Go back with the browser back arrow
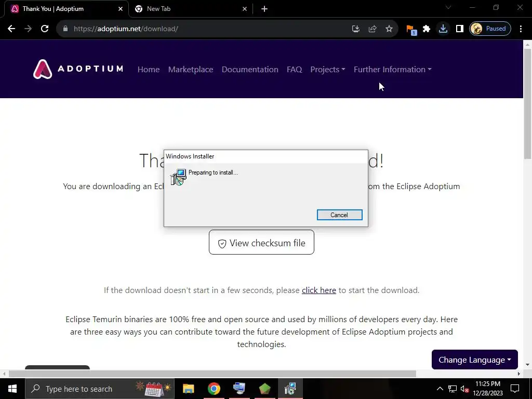 coord(11,29)
